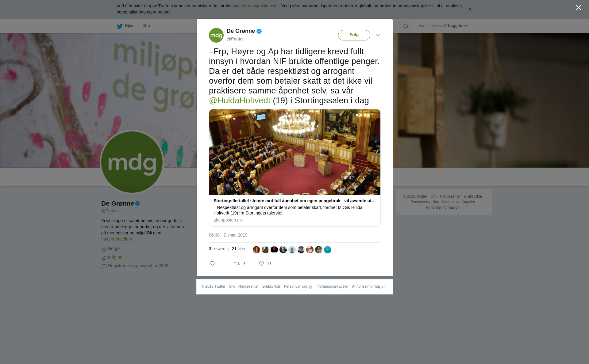
Task: Open the Om menu item
Action: (146, 26)
